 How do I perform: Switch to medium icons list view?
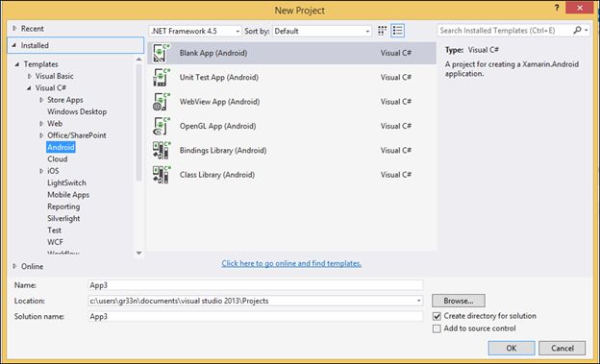[x=397, y=31]
